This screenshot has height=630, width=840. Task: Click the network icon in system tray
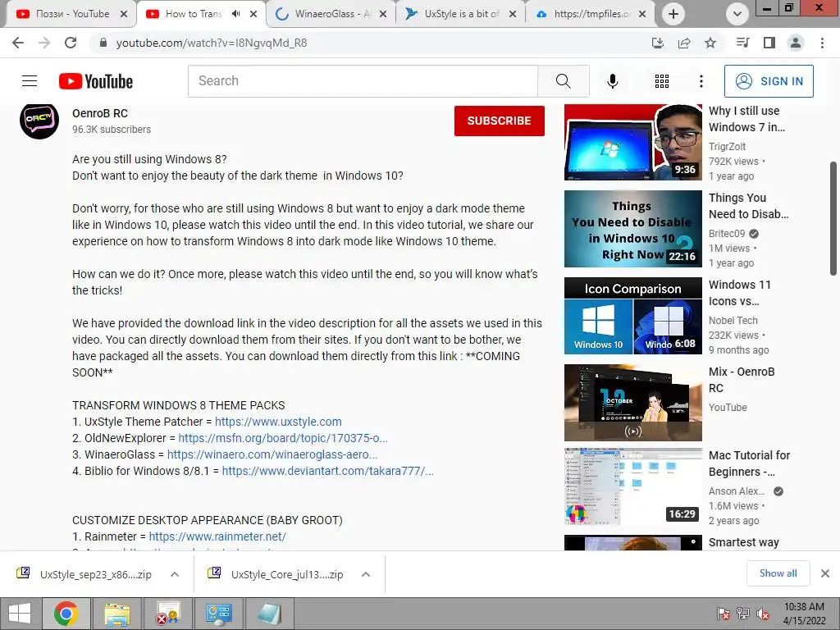[x=743, y=614]
